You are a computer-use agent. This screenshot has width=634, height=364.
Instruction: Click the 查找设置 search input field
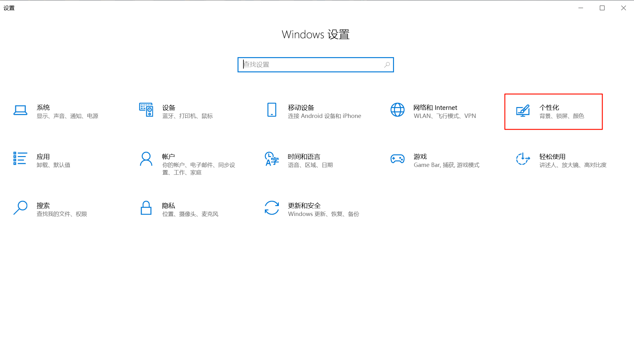pos(312,65)
